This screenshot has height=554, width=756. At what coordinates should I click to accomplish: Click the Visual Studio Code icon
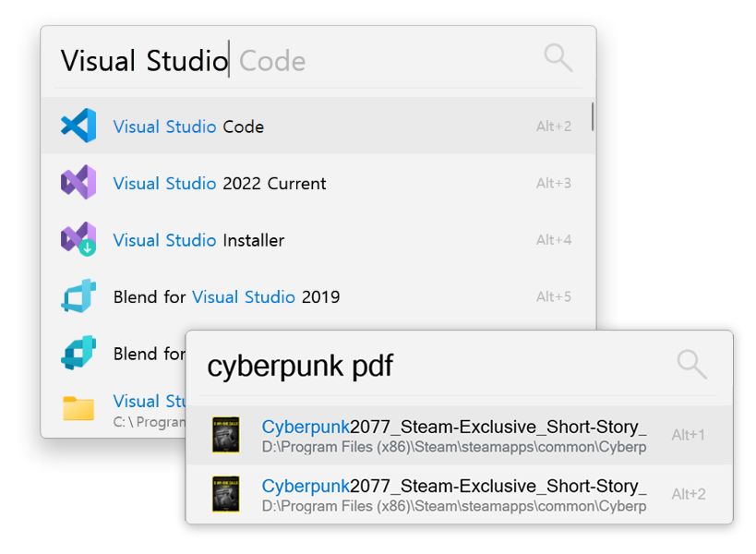(78, 126)
